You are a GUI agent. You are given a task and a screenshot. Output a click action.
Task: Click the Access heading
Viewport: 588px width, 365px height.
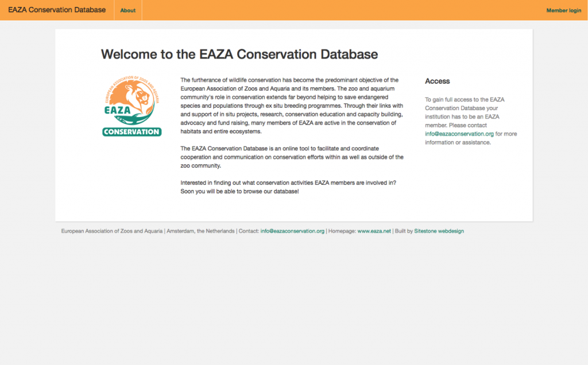437,81
